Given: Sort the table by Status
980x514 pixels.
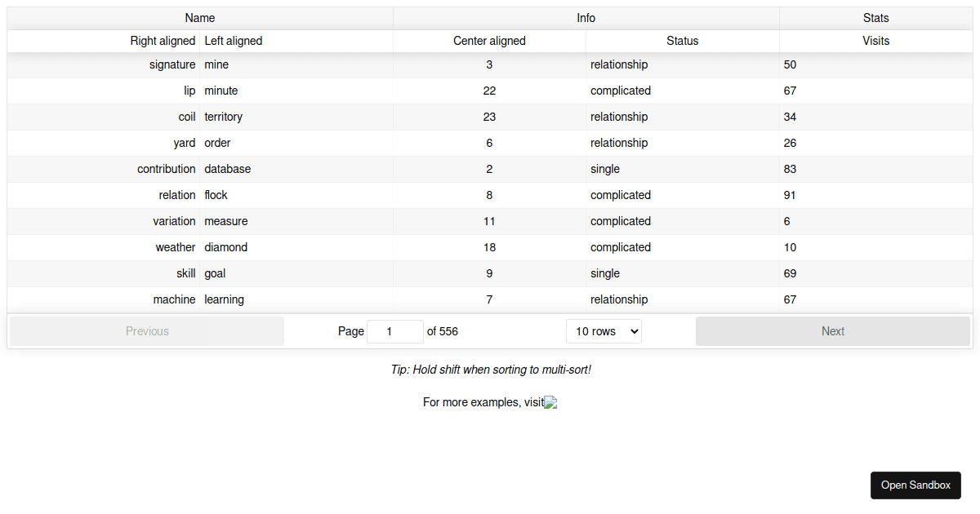Looking at the screenshot, I should [683, 41].
